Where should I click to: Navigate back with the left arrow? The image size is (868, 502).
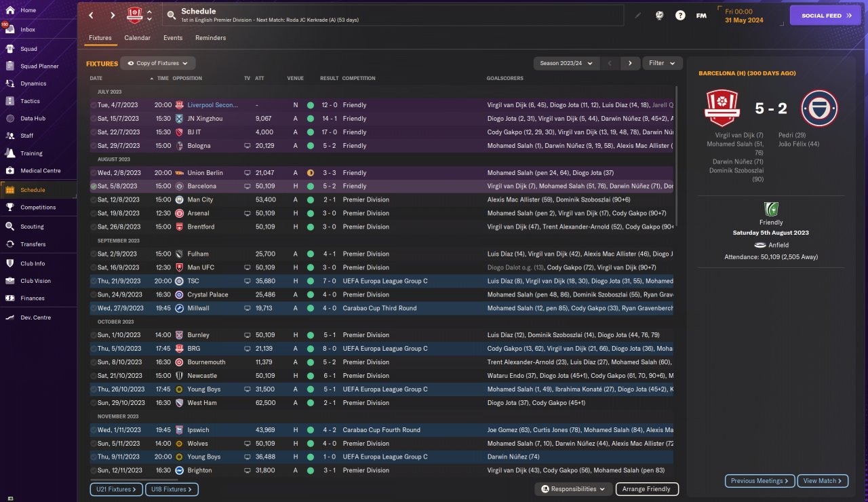pos(91,16)
